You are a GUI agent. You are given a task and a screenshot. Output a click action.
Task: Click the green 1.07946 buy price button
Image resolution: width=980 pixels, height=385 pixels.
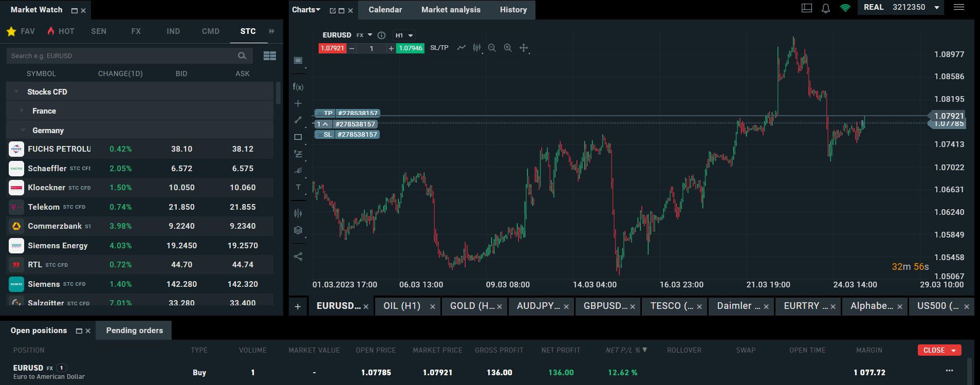point(410,48)
